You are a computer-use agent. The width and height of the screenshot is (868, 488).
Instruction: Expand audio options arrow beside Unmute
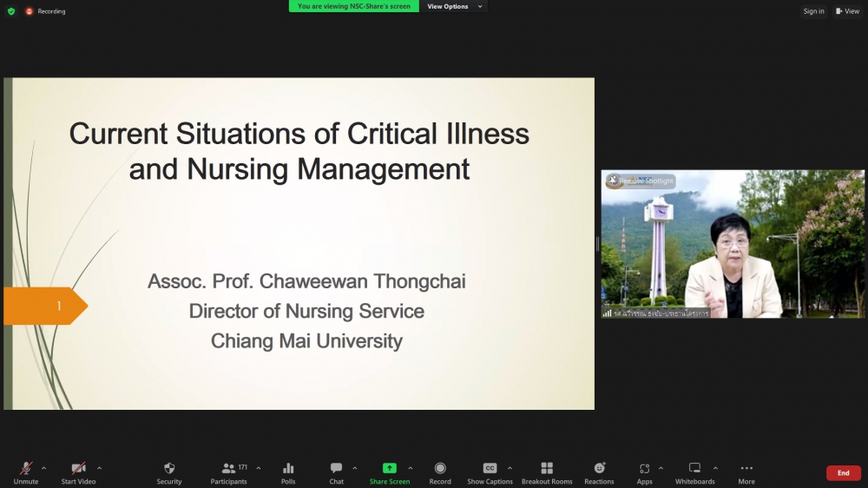[43, 468]
